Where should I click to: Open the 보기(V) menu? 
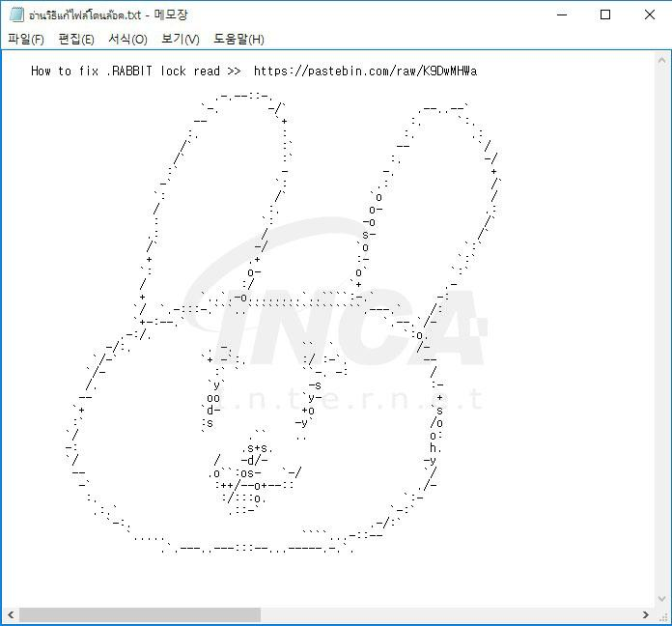coord(181,40)
